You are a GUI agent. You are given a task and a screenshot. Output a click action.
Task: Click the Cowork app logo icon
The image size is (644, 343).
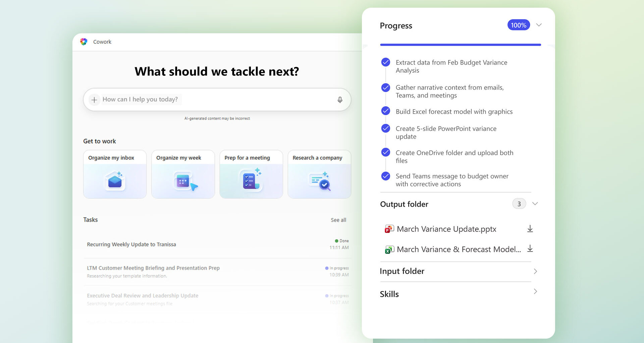point(84,42)
